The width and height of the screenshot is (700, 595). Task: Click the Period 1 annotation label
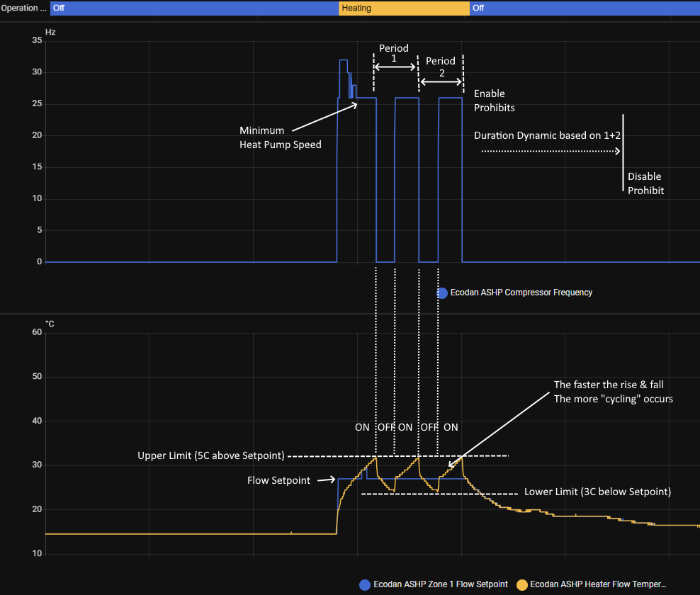394,54
